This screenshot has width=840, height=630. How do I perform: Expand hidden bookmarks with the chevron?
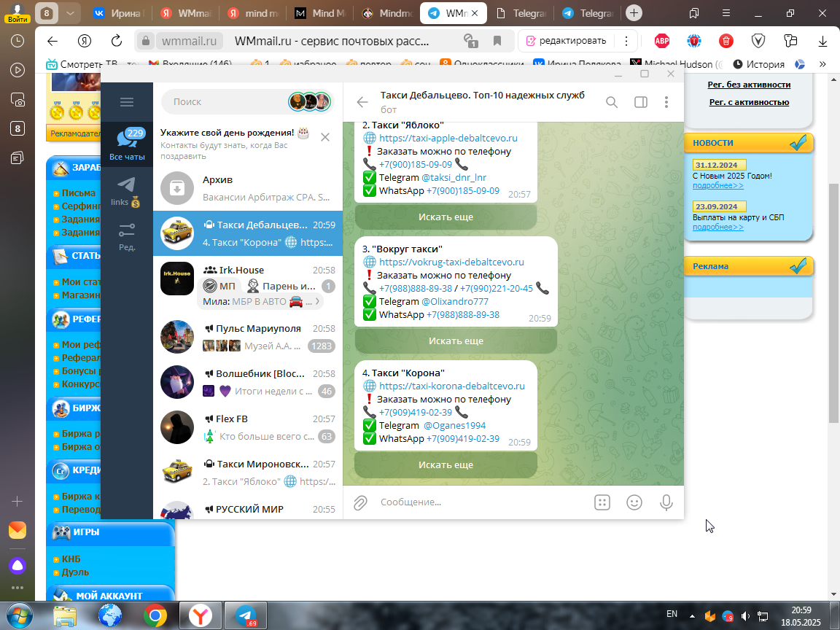pyautogui.click(x=822, y=64)
